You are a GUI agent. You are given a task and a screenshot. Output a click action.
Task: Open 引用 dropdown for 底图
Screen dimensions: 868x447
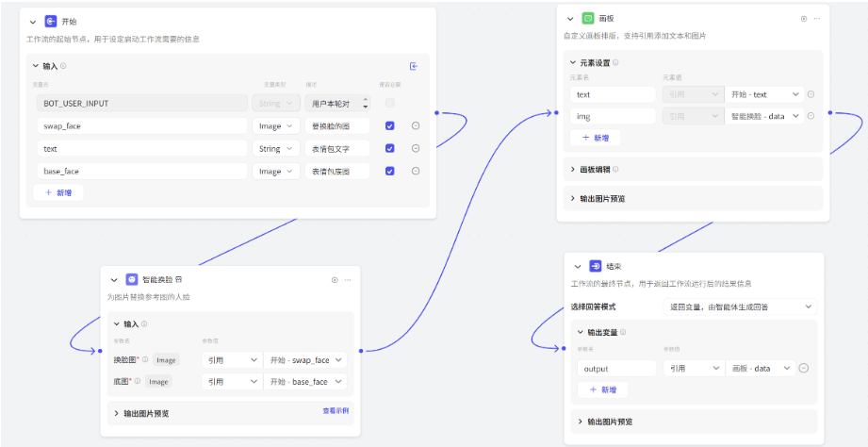[232, 382]
